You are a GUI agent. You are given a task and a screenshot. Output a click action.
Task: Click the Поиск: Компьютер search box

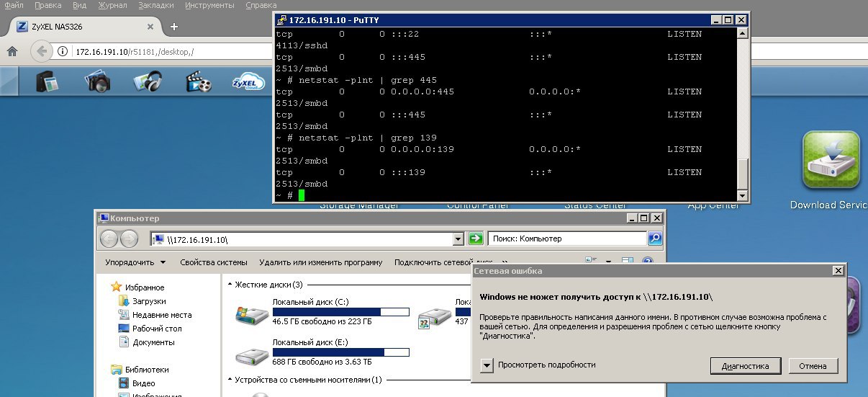(x=567, y=238)
